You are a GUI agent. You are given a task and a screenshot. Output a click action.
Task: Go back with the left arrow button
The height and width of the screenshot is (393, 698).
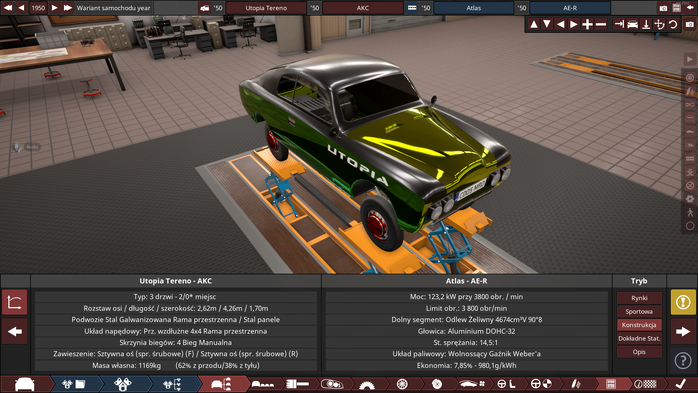(x=15, y=331)
